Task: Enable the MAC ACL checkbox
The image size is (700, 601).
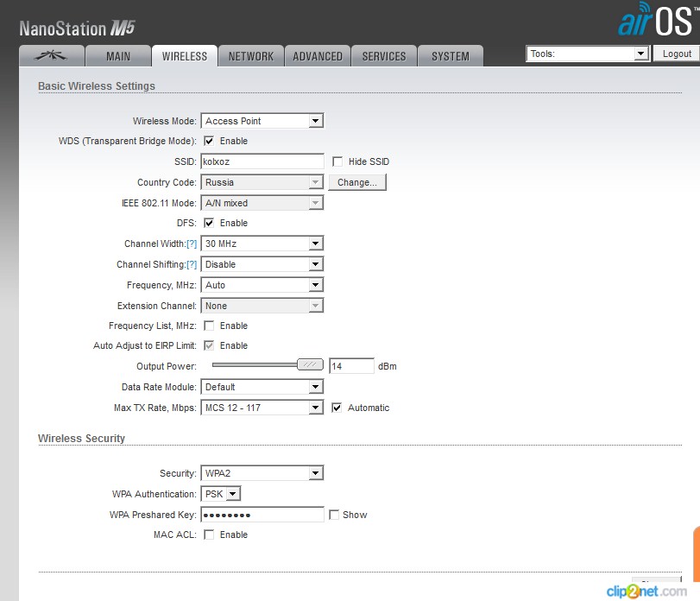Action: 209,535
